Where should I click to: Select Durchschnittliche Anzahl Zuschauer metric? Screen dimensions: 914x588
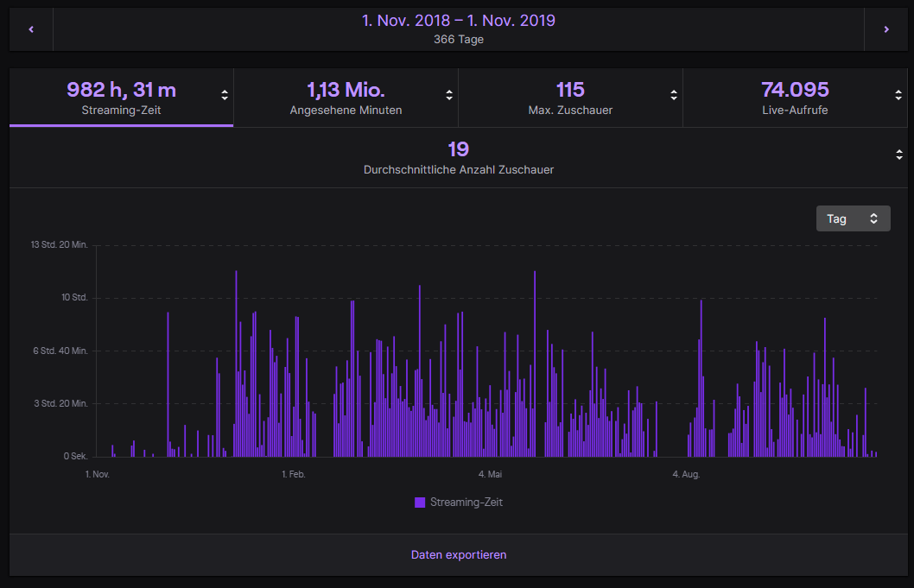click(459, 158)
